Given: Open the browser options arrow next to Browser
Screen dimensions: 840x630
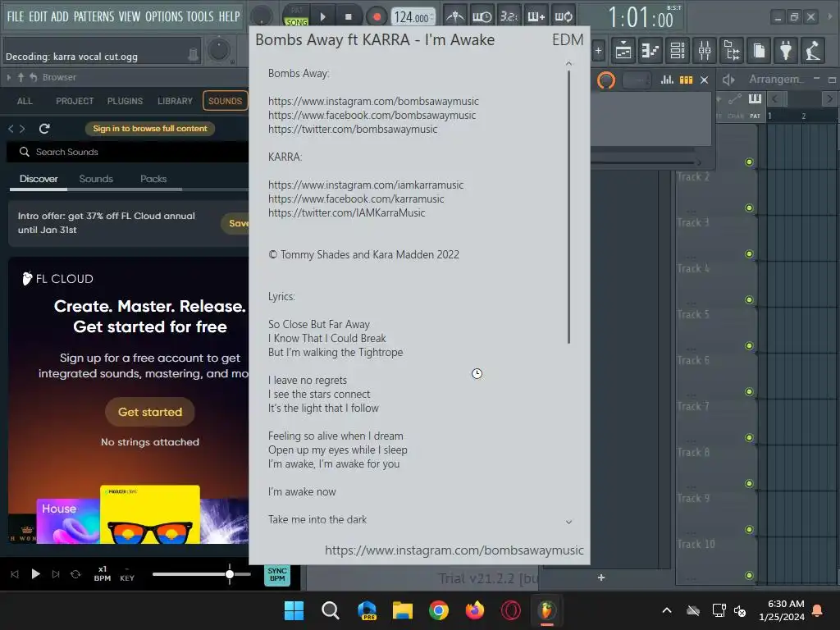Looking at the screenshot, I should click(x=8, y=78).
